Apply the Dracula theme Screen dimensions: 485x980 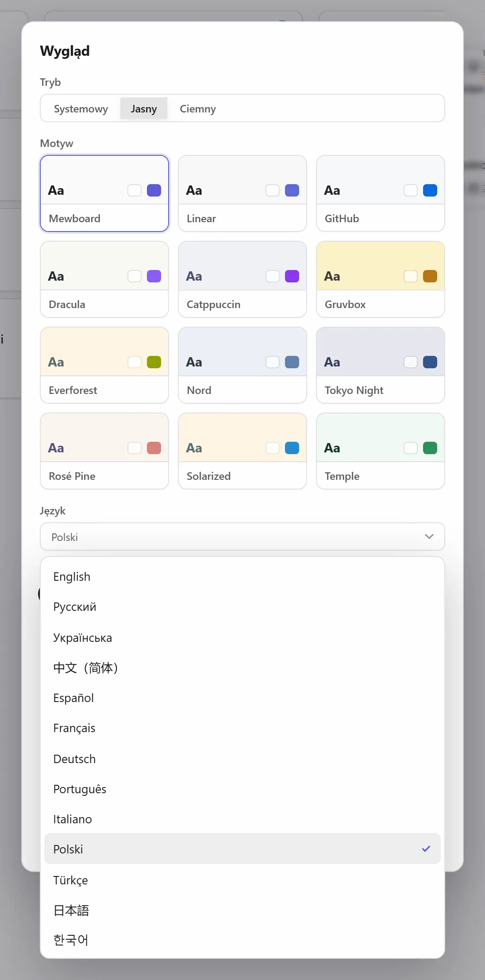(x=104, y=279)
